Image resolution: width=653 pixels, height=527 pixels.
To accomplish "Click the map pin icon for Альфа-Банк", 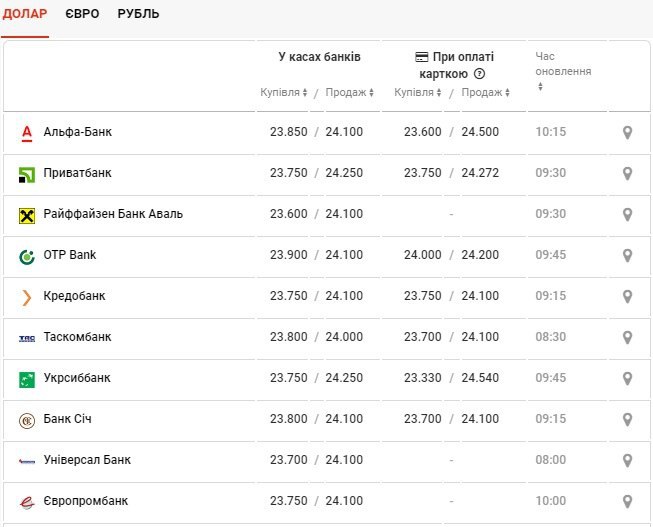I will click(x=627, y=132).
